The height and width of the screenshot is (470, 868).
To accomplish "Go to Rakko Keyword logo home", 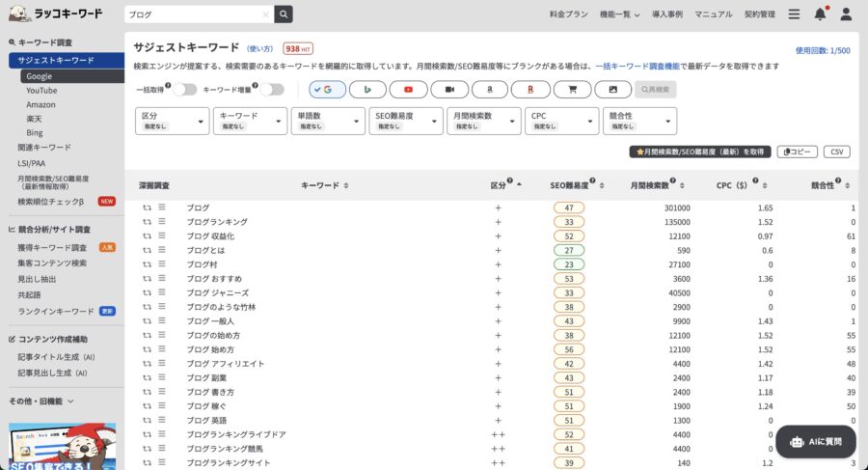I will tap(56, 14).
